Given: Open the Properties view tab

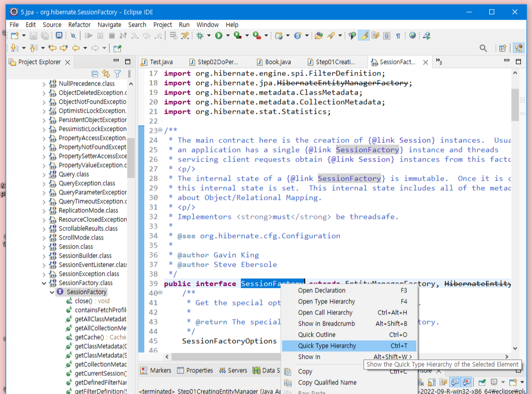Looking at the screenshot, I should [195, 370].
